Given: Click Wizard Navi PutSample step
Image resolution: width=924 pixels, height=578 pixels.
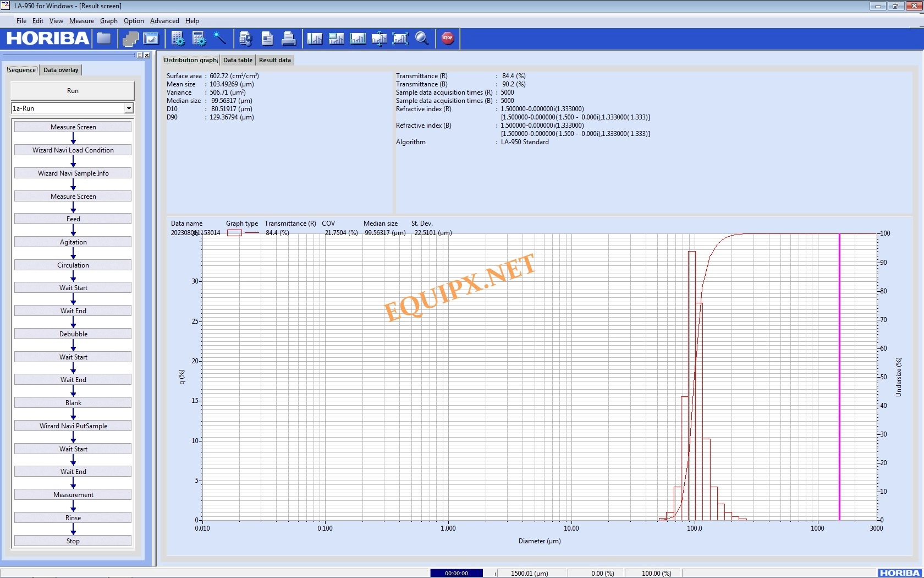Looking at the screenshot, I should (73, 426).
